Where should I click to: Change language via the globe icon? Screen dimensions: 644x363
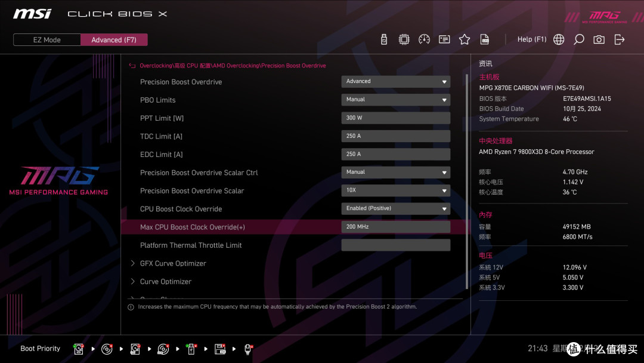click(559, 39)
